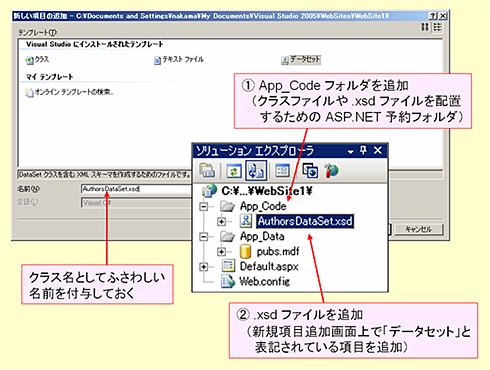The image size is (490, 370).
Task: Select the クラス template icon
Action: [x=29, y=60]
